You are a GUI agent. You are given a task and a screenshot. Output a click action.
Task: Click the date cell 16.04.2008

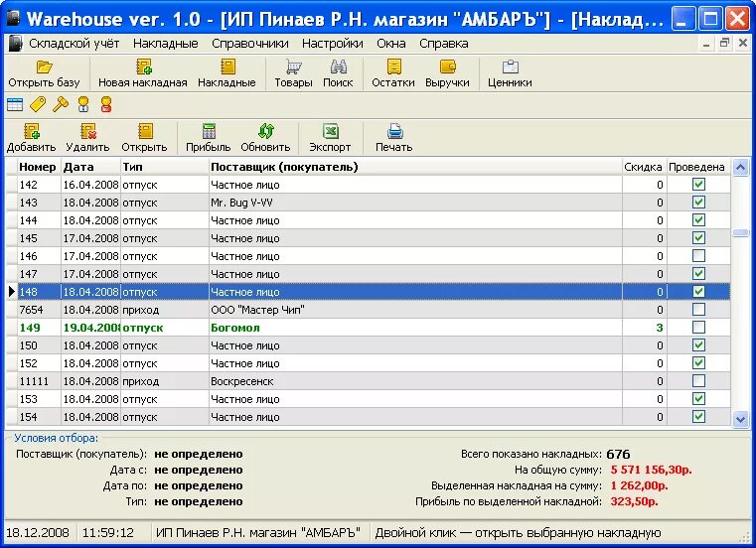coord(90,185)
